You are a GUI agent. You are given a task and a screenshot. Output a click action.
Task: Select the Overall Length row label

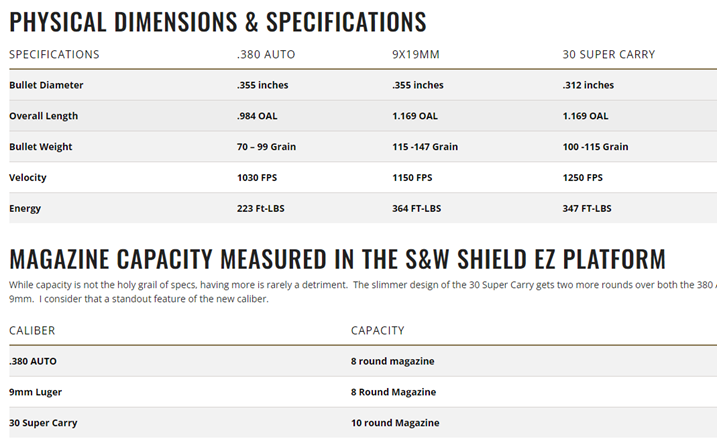43,116
